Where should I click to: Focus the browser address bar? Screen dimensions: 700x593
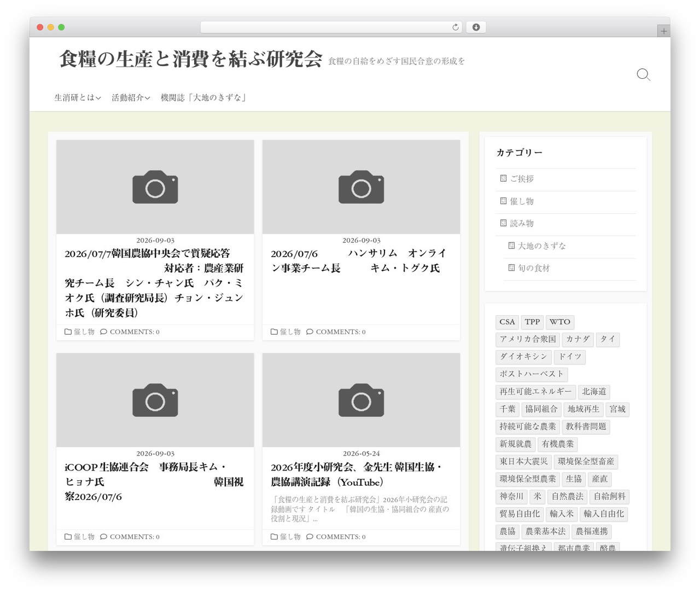331,27
